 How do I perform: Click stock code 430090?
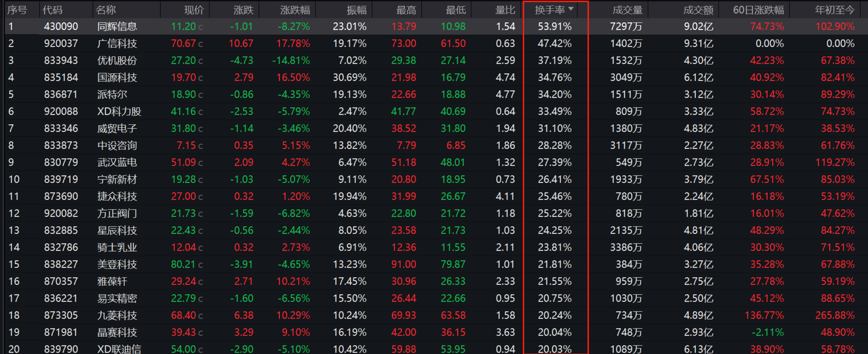(x=61, y=27)
